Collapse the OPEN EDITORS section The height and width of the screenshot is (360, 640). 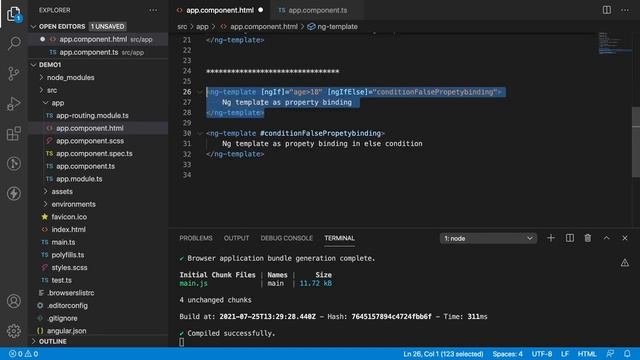coord(33,27)
